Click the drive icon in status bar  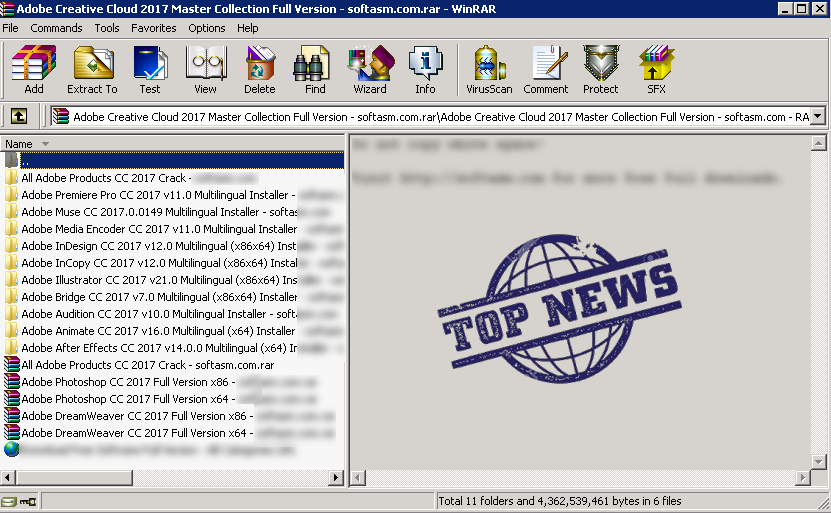9,501
